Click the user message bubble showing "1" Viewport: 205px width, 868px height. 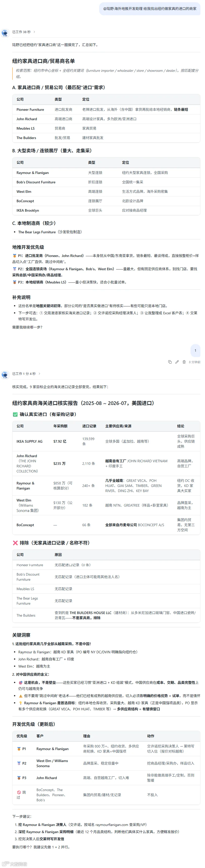point(195,350)
